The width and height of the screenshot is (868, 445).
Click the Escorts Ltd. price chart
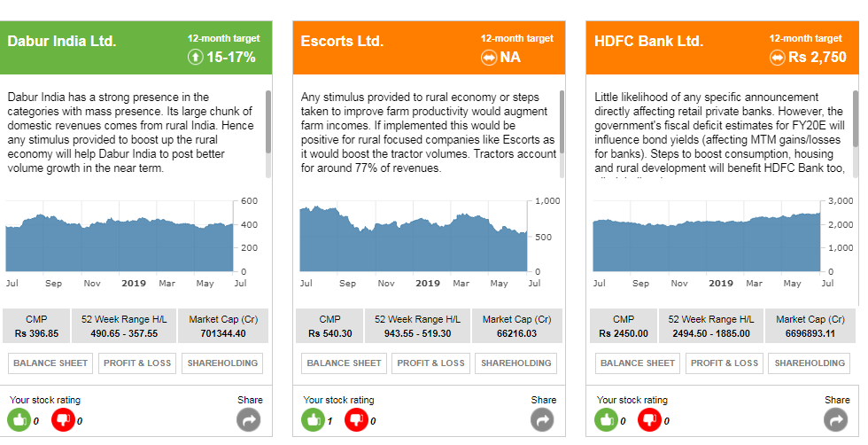pyautogui.click(x=413, y=237)
